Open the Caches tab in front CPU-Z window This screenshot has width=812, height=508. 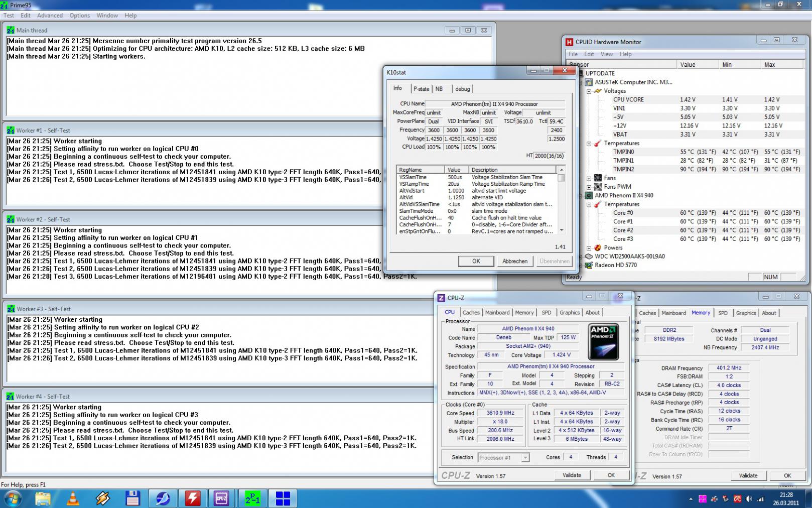(x=471, y=312)
